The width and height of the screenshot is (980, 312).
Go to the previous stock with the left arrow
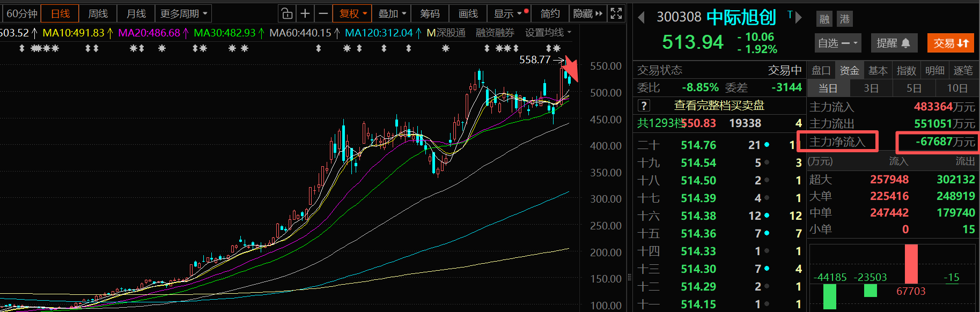[641, 18]
